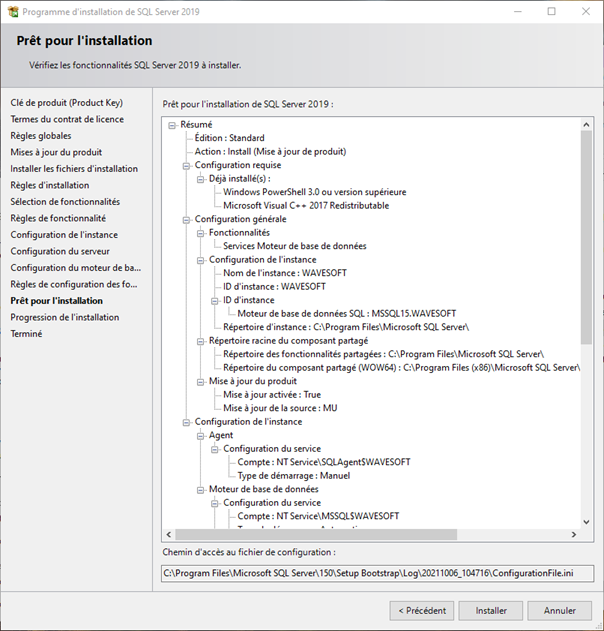Collapse the Déjà installé(s) node
Viewport: 604px width, 631px height.
pos(200,179)
